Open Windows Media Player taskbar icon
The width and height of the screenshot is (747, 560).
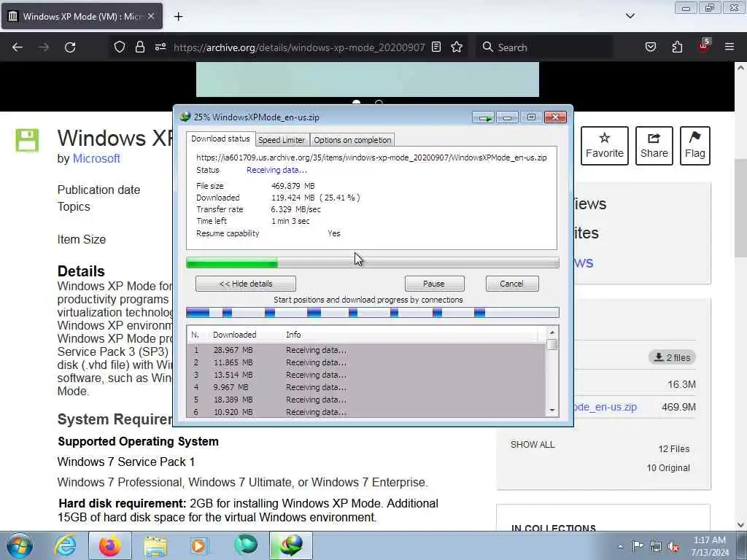click(x=198, y=546)
